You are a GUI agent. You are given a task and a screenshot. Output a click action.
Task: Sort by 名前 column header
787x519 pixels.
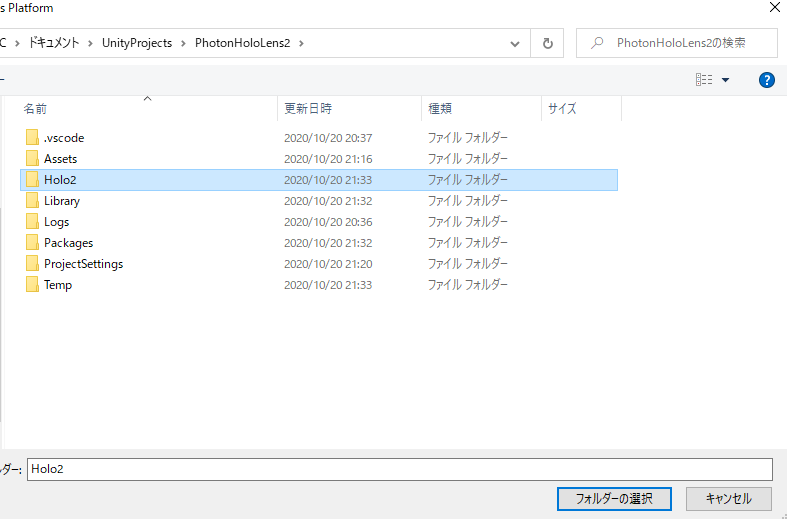[x=35, y=109]
